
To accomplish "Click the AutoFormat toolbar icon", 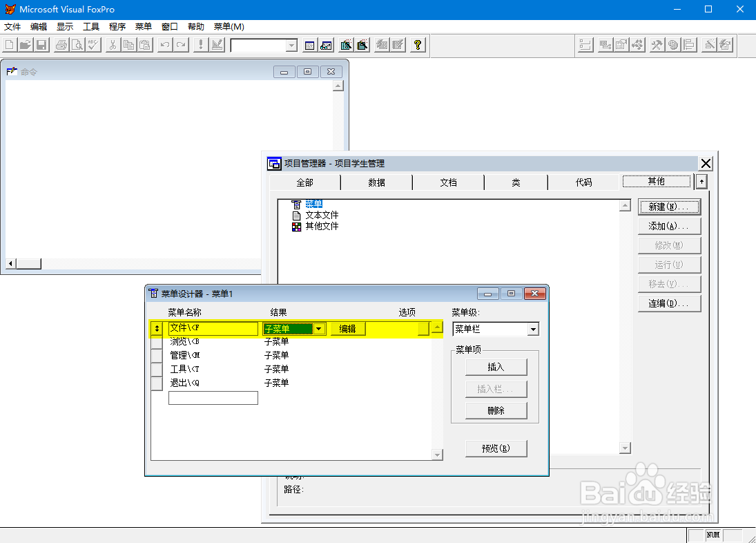I will tap(725, 46).
